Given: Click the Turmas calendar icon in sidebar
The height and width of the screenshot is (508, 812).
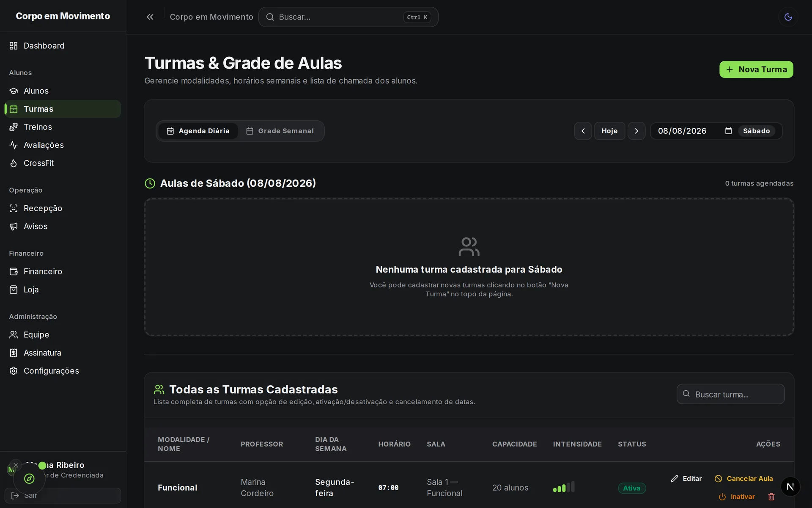Looking at the screenshot, I should click(14, 109).
